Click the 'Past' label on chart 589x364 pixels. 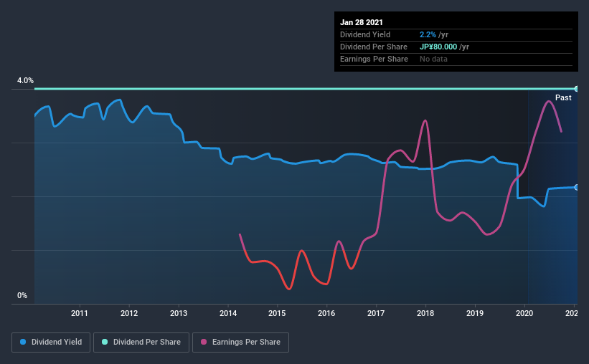tap(563, 98)
